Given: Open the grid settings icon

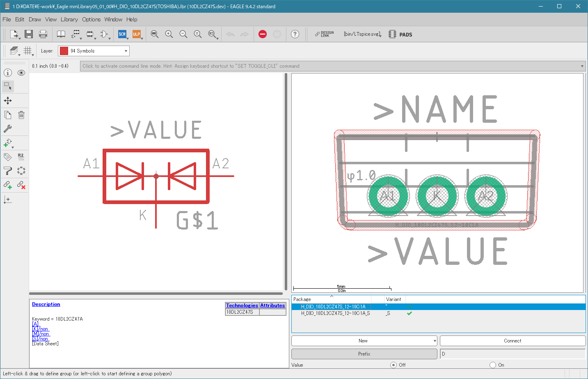Looking at the screenshot, I should pyautogui.click(x=27, y=51).
